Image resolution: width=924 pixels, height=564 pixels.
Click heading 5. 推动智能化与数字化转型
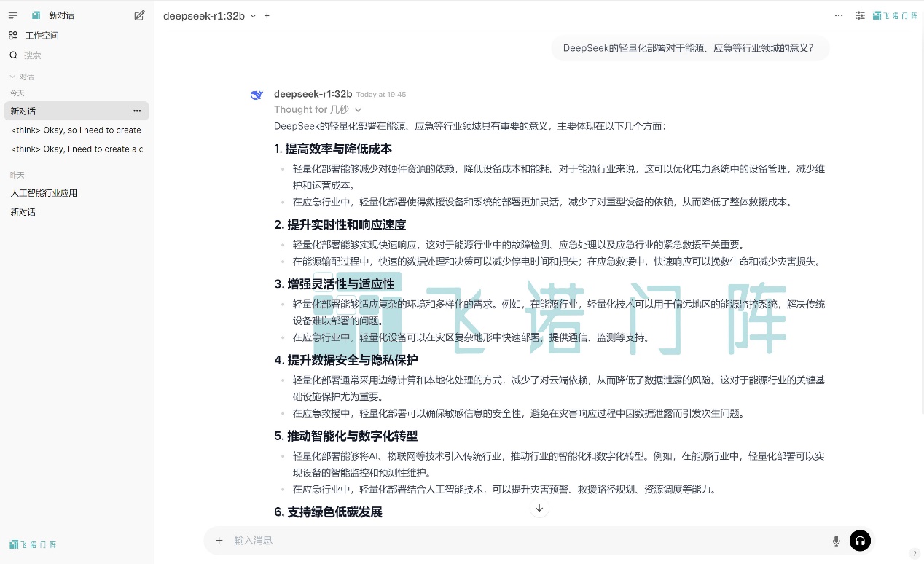coord(346,436)
